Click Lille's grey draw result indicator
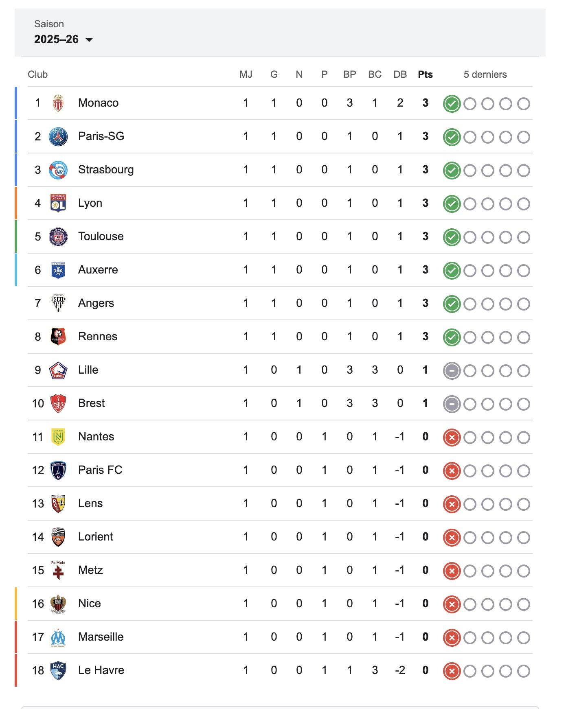The image size is (588, 709). point(452,371)
